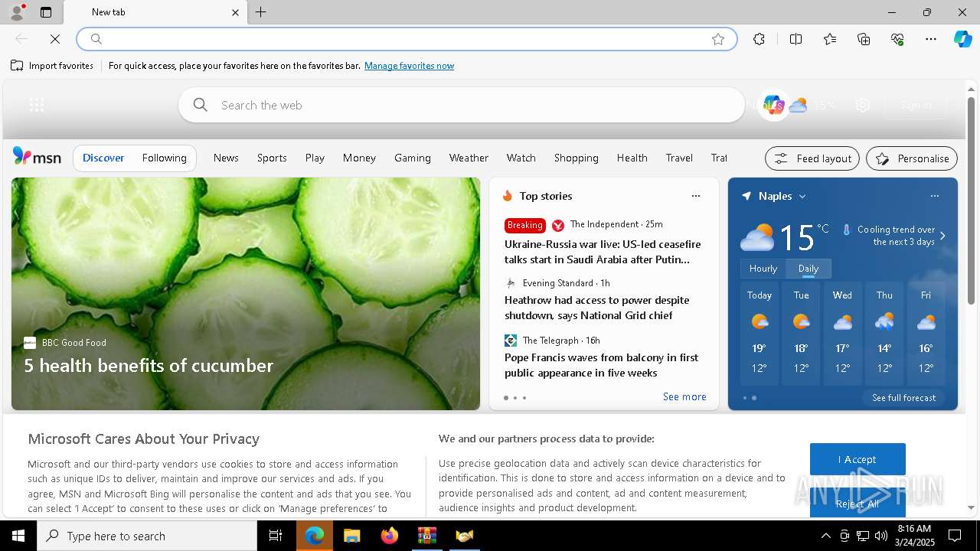Image resolution: width=980 pixels, height=551 pixels.
Task: Show next weather insight arrow
Action: point(942,236)
